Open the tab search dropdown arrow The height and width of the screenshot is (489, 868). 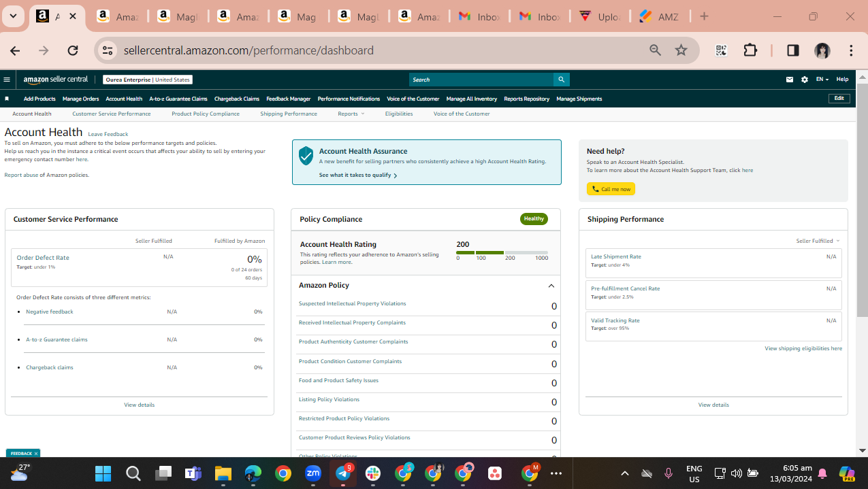pyautogui.click(x=13, y=16)
